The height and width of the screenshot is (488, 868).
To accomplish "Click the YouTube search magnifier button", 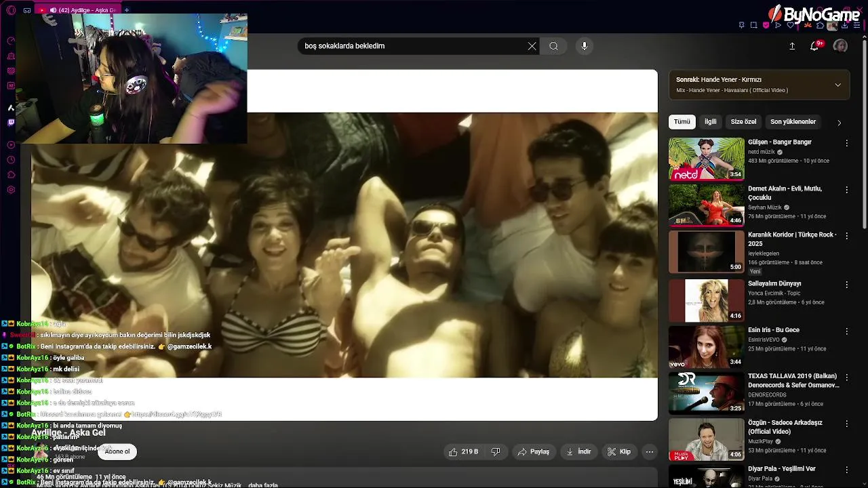I will tap(553, 46).
